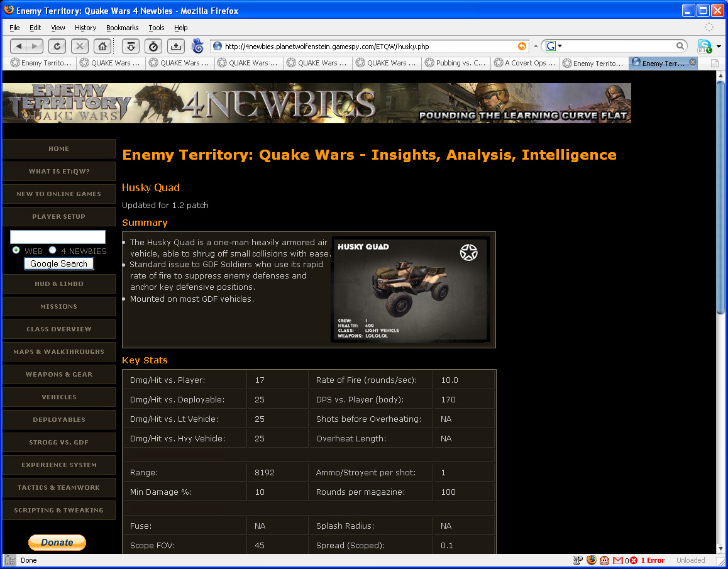
Task: Open the WEAPONS & GEAR sidebar link
Action: (59, 375)
